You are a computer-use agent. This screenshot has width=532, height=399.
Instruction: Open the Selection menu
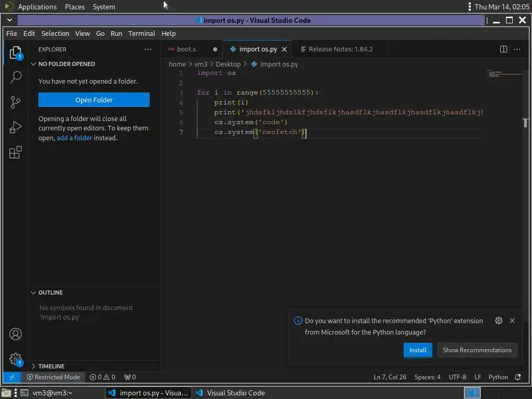[55, 33]
